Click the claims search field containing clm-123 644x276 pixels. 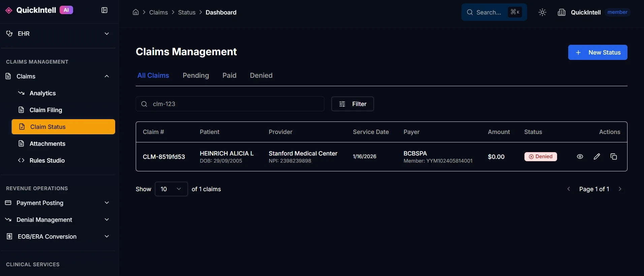[x=230, y=104]
